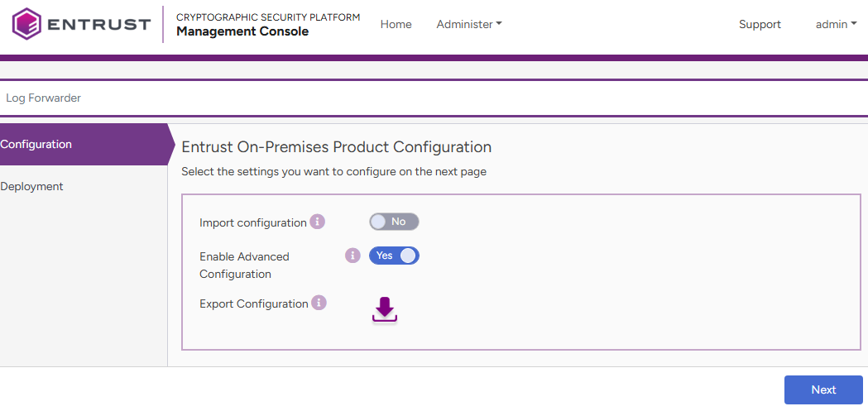The height and width of the screenshot is (411, 868).
Task: Click the info icon beside Import configuration
Action: point(318,222)
